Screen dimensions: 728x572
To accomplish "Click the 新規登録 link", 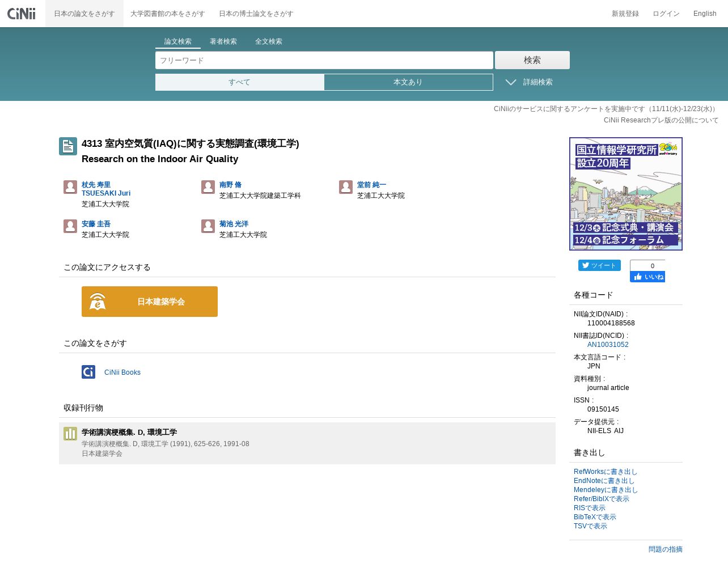I will point(625,14).
